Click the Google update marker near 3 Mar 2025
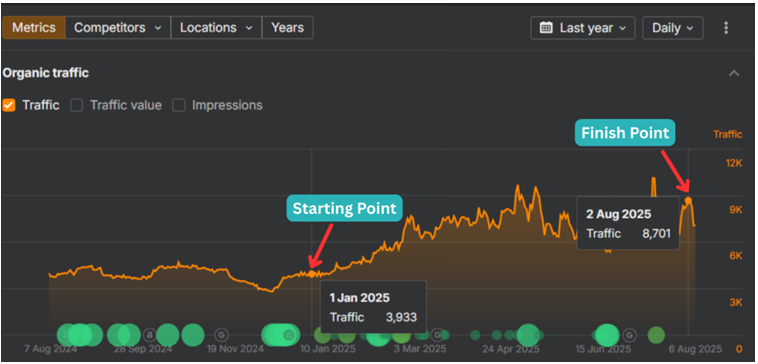This screenshot has width=758, height=364. click(436, 335)
